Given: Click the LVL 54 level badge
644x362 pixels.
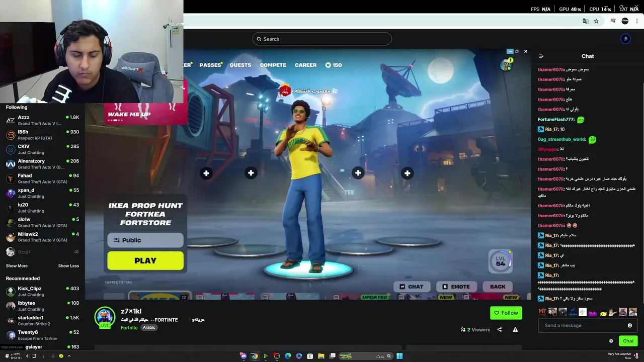Looking at the screenshot, I should click(x=501, y=261).
